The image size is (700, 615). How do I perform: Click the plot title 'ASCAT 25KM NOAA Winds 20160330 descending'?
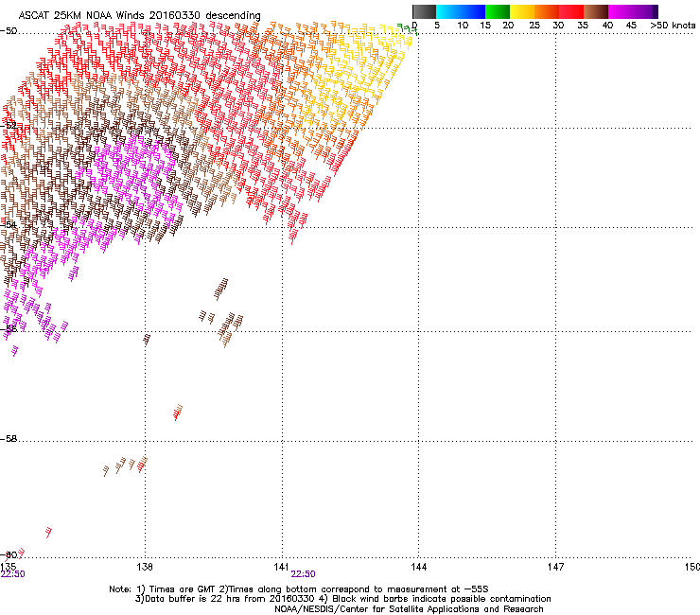(139, 15)
